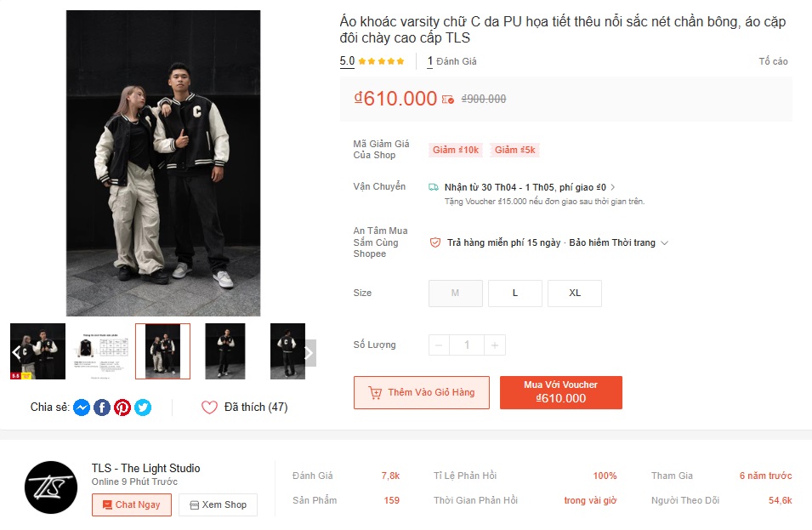
Task: Select size XL
Action: [x=575, y=293]
